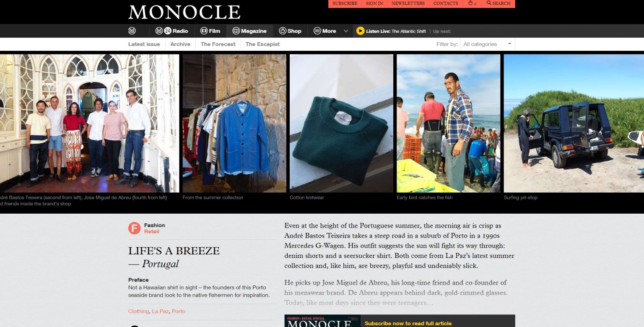
Task: Open the green cotton knitwear photo
Action: point(341,123)
